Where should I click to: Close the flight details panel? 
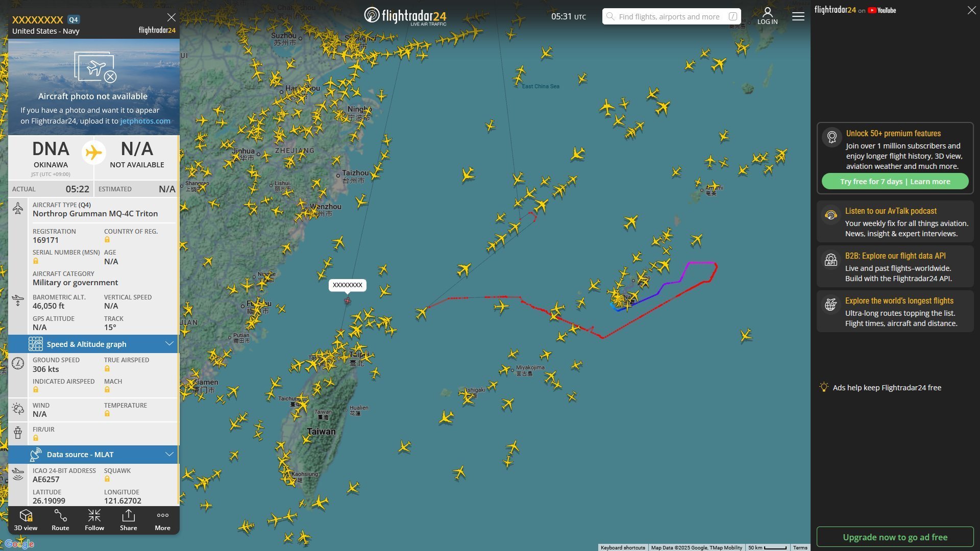tap(171, 17)
